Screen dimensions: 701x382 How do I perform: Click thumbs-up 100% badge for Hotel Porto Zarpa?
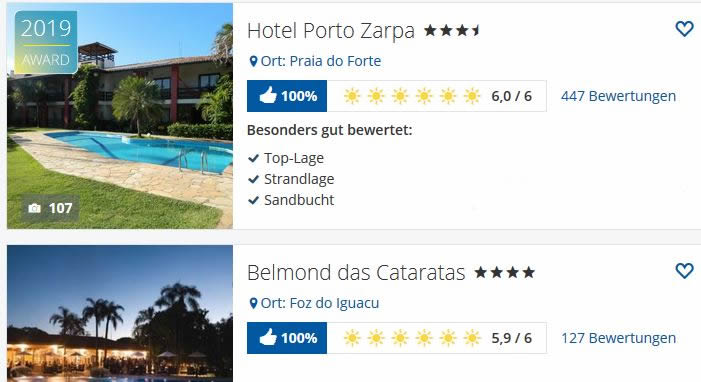(287, 96)
